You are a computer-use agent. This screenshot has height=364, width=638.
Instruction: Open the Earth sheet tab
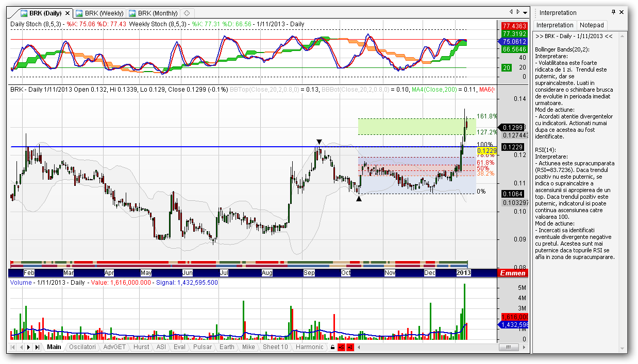(x=227, y=347)
